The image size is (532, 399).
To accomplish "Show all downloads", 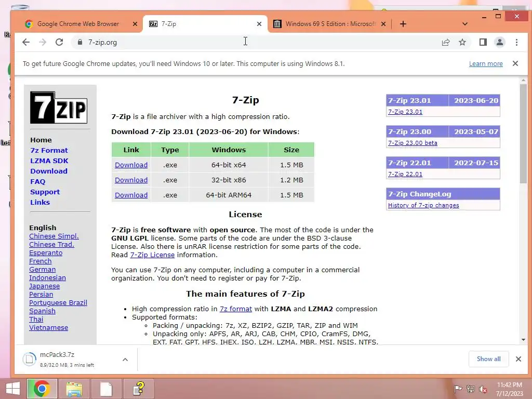I will click(x=488, y=359).
